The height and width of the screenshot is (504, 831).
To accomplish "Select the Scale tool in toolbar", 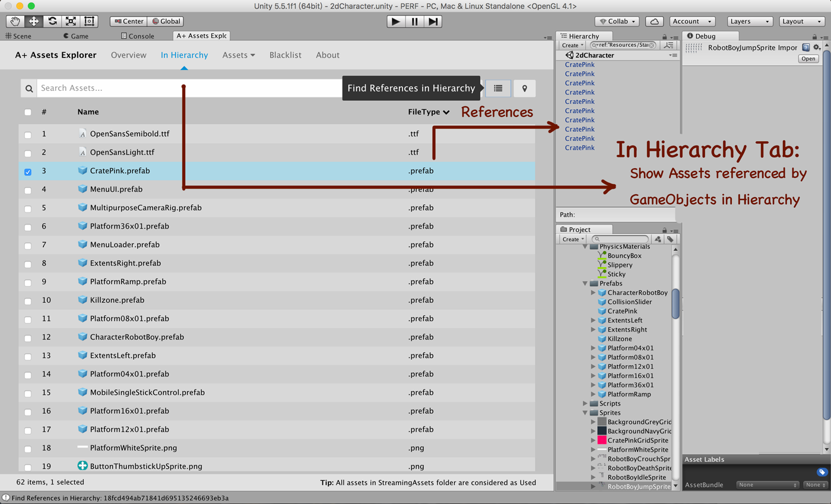I will pos(71,21).
